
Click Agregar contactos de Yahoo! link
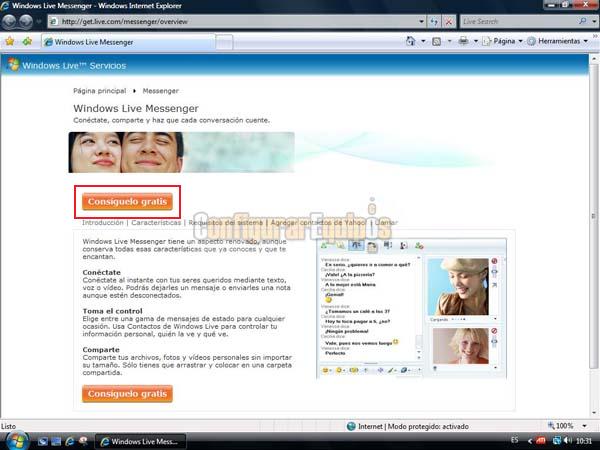[x=318, y=222]
